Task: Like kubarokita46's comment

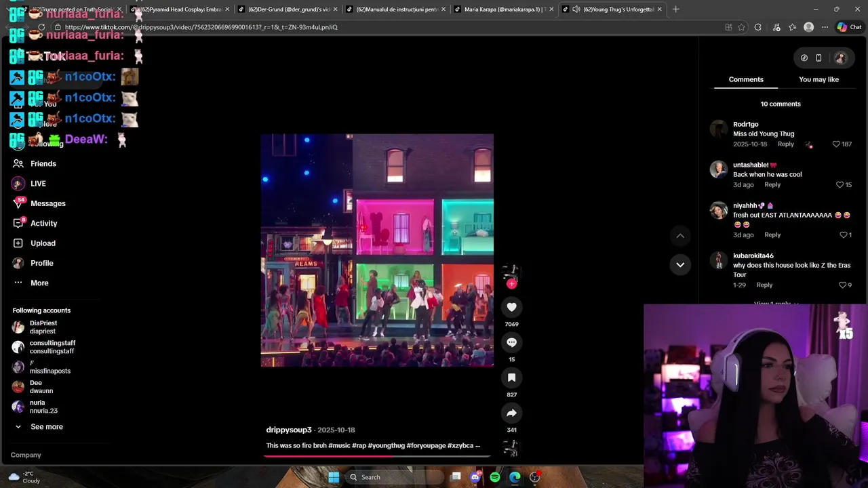Action: click(x=843, y=285)
